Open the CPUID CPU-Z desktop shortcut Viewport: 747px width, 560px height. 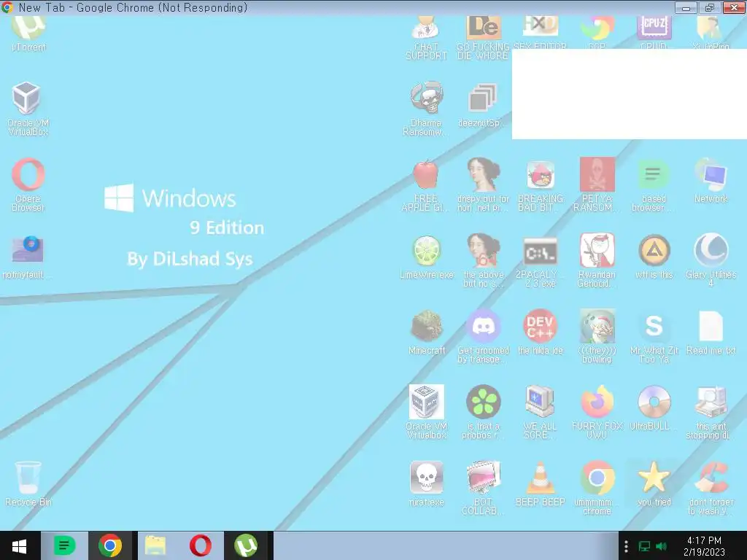click(654, 32)
